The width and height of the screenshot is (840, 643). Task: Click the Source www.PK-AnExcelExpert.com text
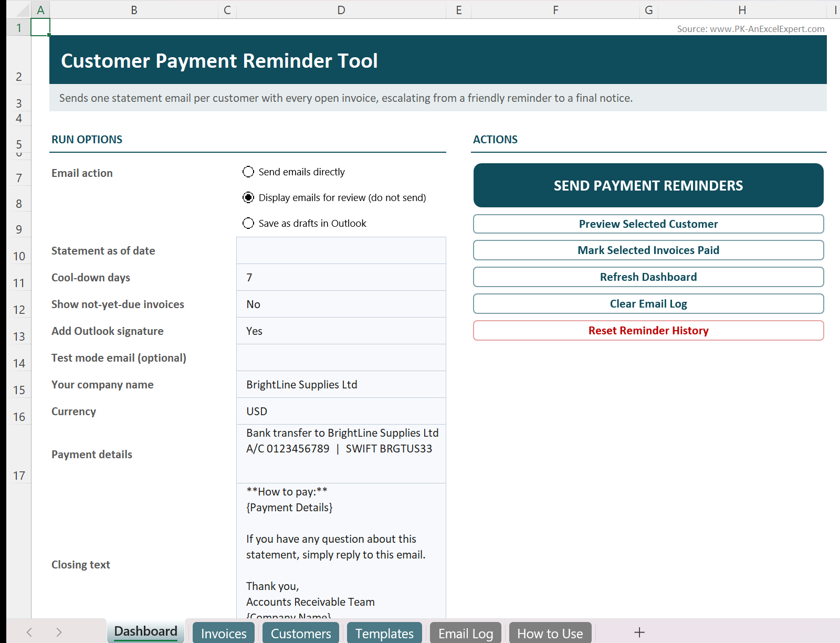[751, 29]
